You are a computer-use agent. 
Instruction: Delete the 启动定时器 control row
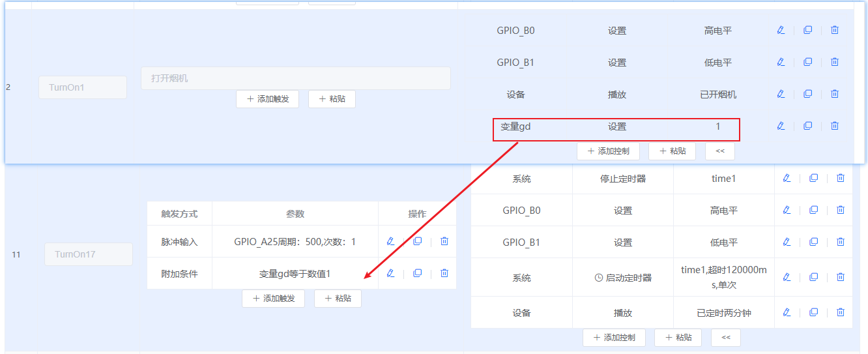tap(841, 277)
